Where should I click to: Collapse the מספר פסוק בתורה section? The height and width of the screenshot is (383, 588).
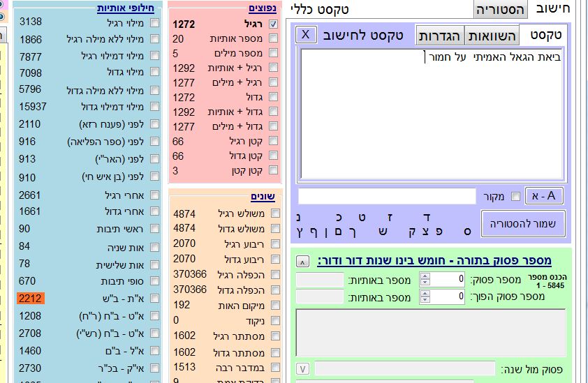click(302, 262)
